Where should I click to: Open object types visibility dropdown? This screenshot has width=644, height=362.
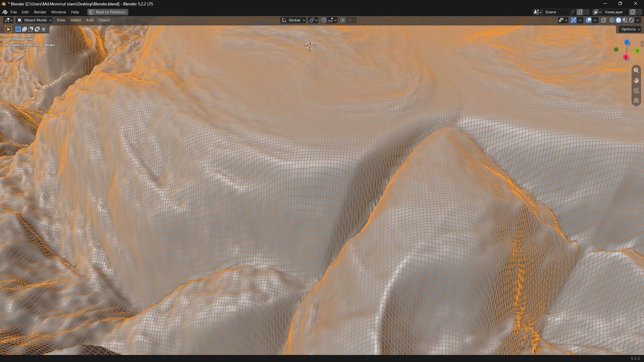tap(563, 20)
